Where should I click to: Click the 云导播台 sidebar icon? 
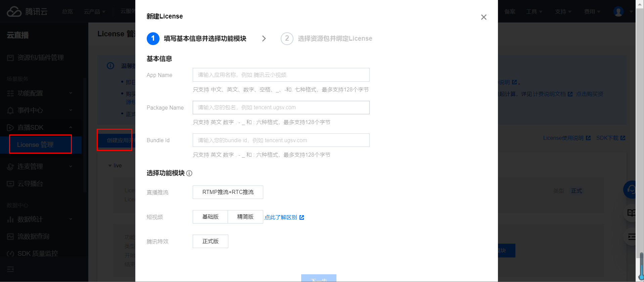pyautogui.click(x=10, y=184)
